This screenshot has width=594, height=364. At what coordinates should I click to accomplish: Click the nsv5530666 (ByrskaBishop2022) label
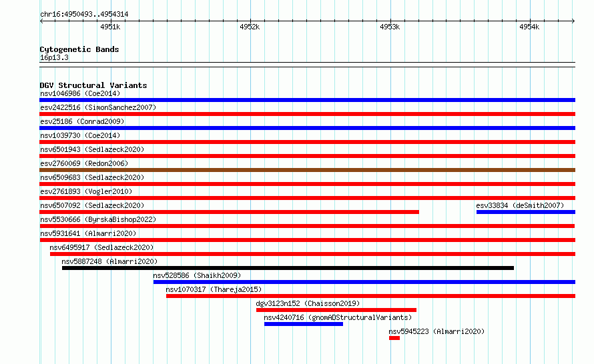(98, 219)
